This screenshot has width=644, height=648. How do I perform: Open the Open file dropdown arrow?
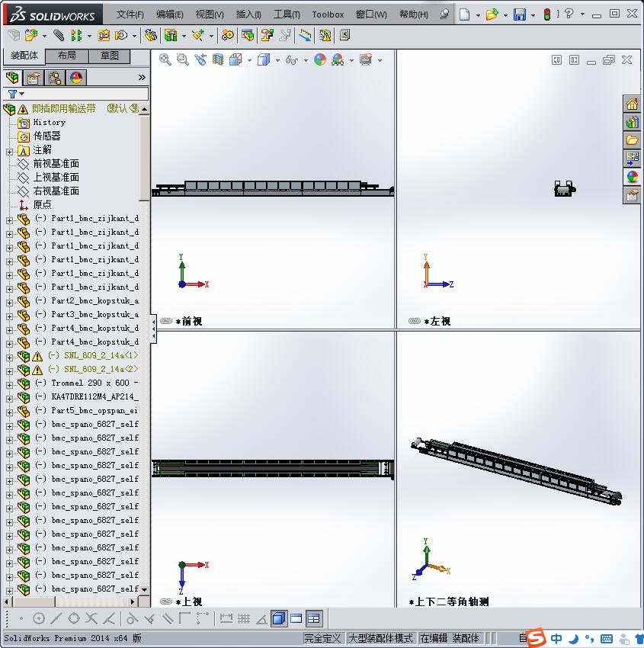(505, 15)
